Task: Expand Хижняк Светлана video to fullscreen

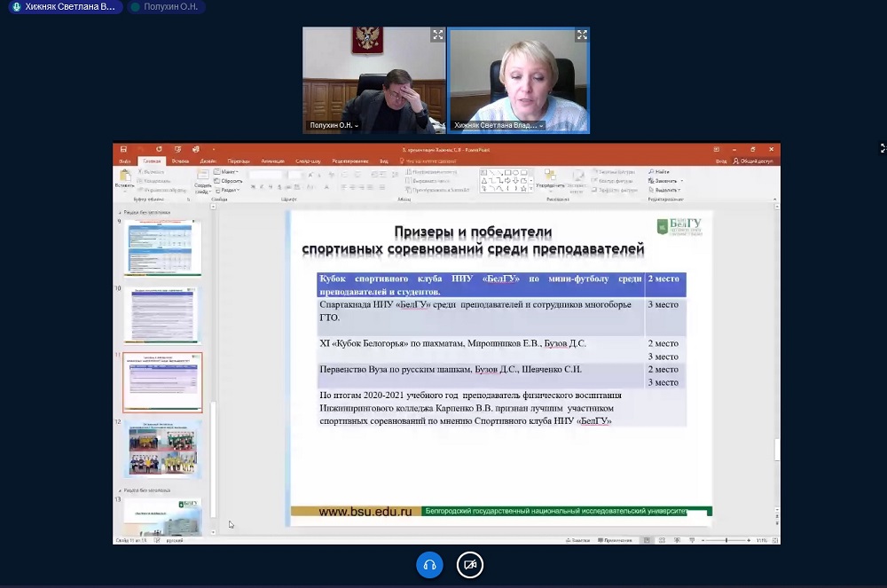Action: coord(582,35)
